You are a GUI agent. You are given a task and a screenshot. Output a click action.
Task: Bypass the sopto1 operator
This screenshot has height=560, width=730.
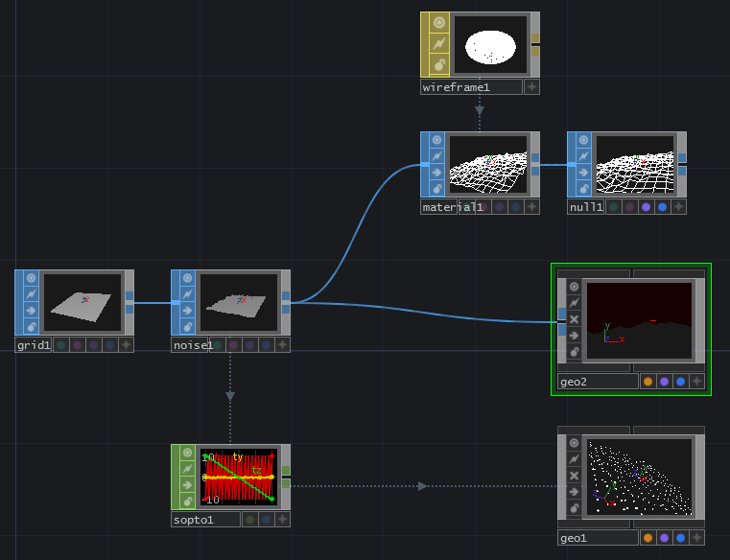187,485
